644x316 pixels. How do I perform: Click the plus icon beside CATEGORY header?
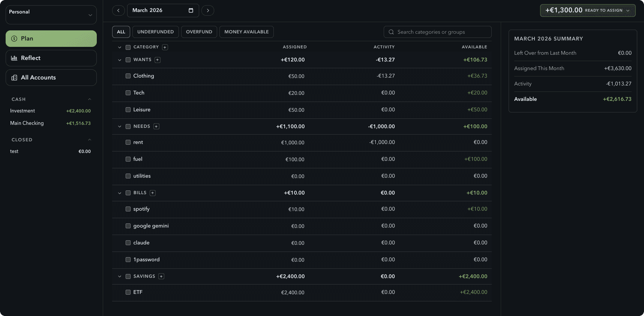(165, 47)
